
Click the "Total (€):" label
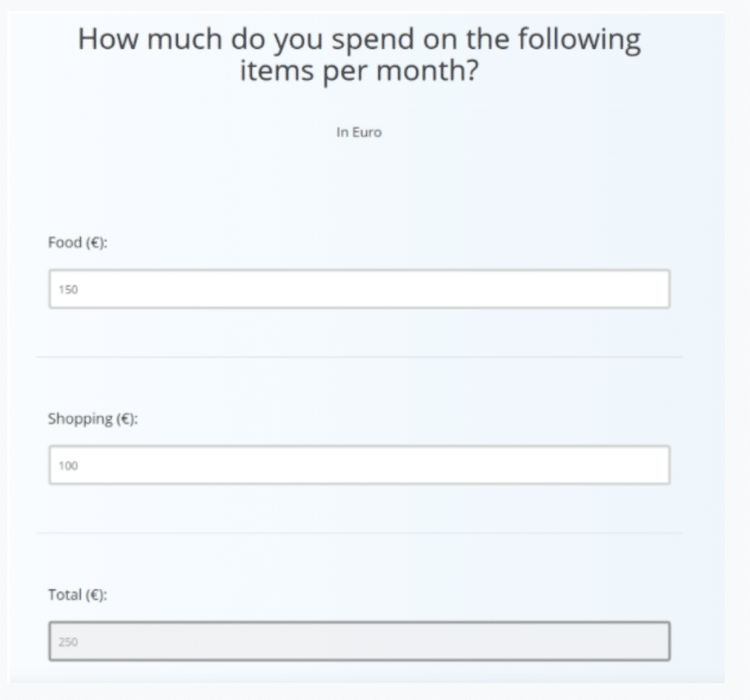[x=78, y=595]
